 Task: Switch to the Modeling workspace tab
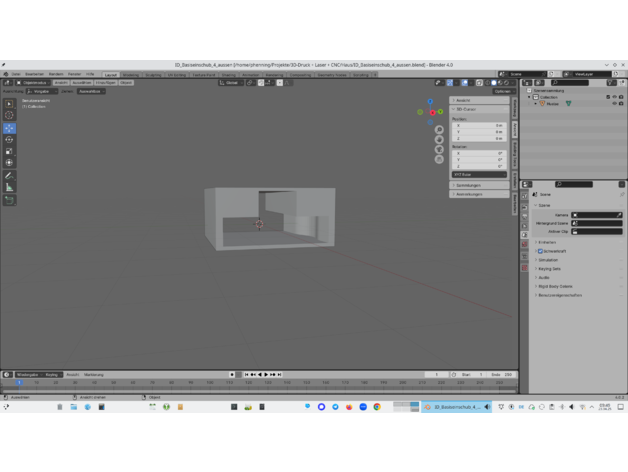131,74
